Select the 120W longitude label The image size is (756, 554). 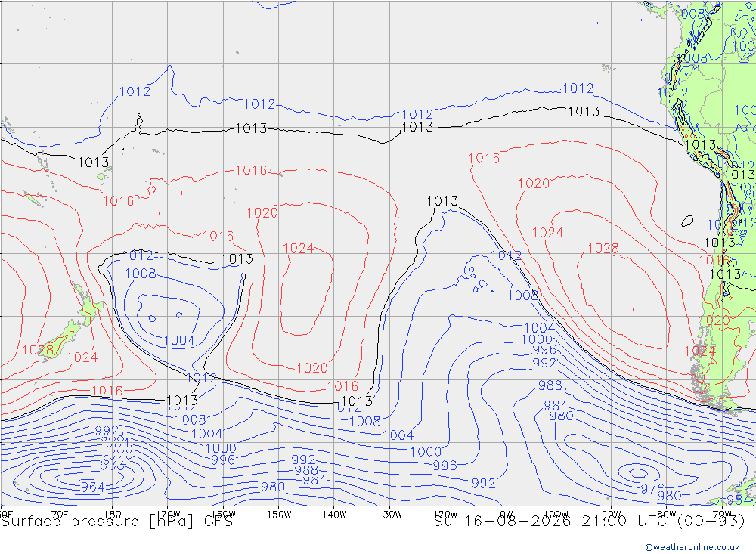click(445, 515)
